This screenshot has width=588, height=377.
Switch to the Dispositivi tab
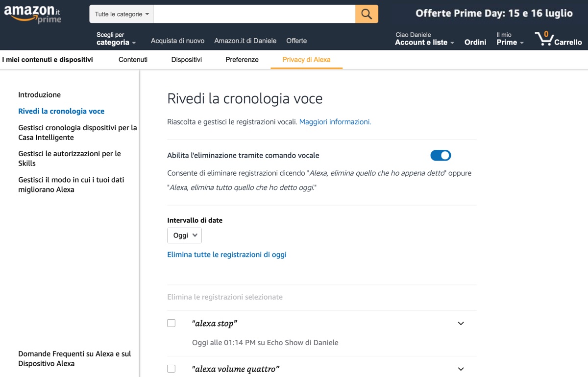point(186,60)
